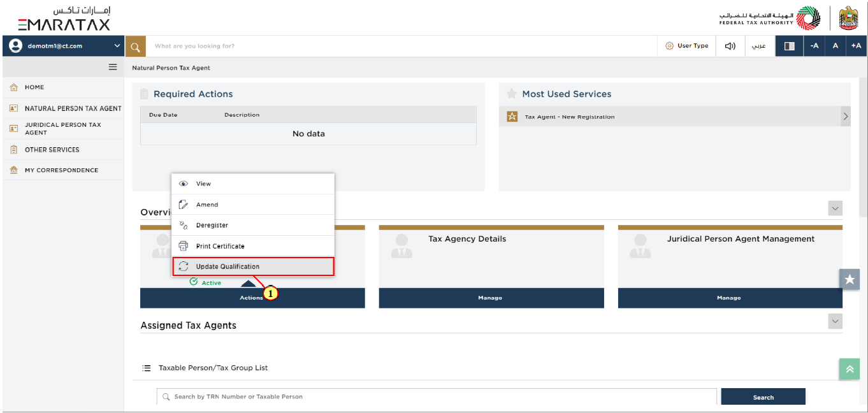Click the star icon beside Tax Agent - New Registration
This screenshot has height=413, width=868.
click(x=512, y=117)
